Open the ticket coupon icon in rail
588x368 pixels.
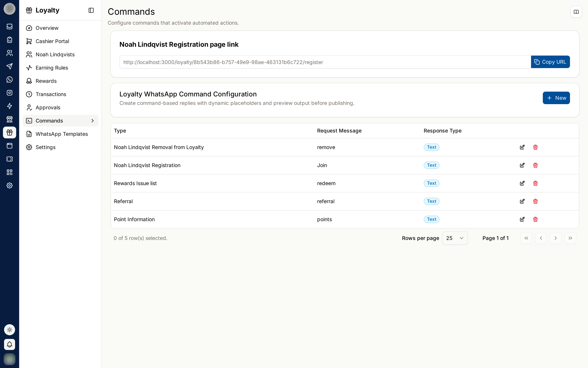[x=10, y=159]
